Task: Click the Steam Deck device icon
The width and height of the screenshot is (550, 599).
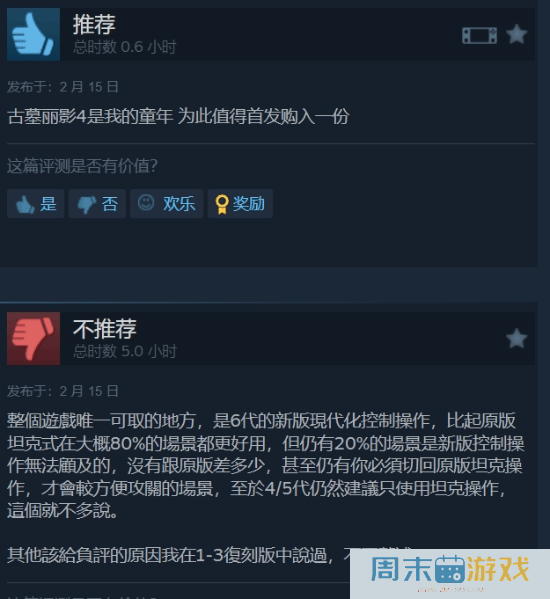Action: pyautogui.click(x=479, y=35)
